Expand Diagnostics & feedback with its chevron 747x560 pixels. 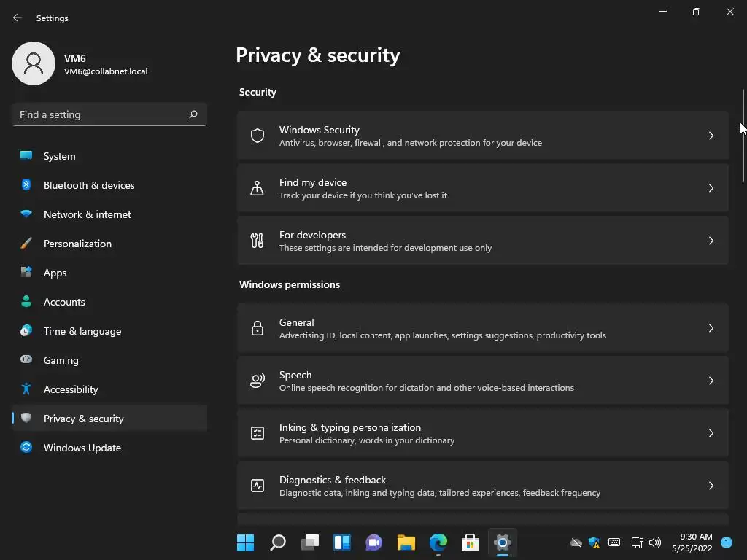pyautogui.click(x=711, y=485)
